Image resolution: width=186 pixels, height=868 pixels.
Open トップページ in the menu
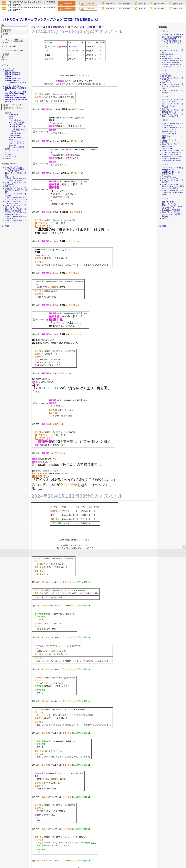[10, 69]
